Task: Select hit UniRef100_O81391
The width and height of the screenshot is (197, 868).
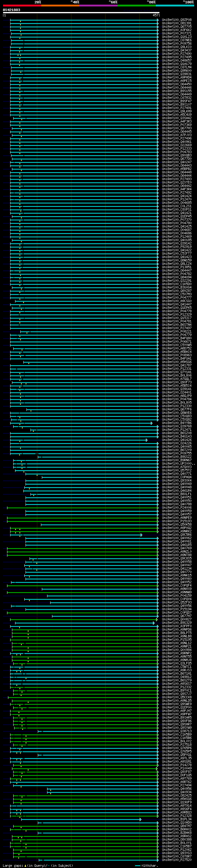Action: [x=176, y=23]
